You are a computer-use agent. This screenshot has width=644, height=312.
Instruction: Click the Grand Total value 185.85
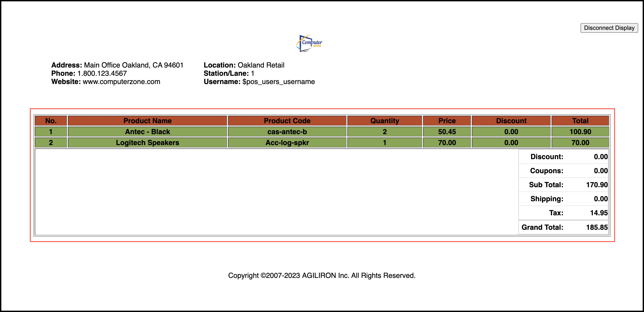tap(597, 228)
